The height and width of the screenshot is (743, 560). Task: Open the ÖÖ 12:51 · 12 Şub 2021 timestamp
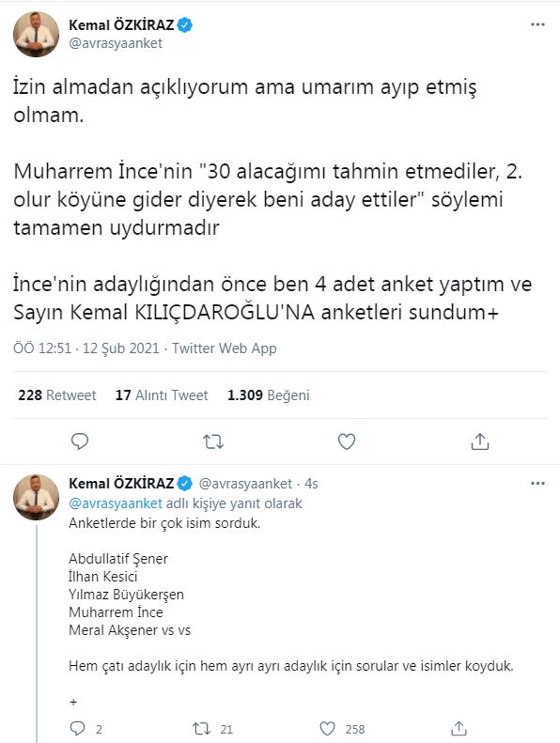point(86,348)
